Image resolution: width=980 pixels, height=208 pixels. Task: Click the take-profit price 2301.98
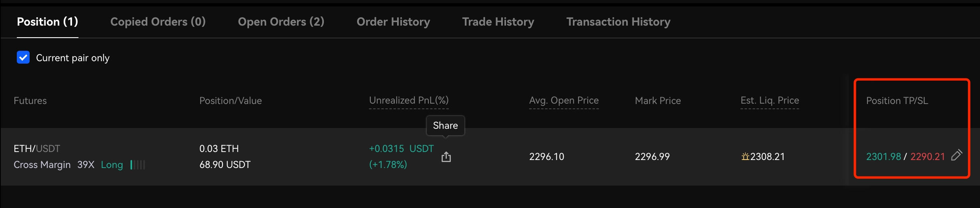(x=883, y=157)
